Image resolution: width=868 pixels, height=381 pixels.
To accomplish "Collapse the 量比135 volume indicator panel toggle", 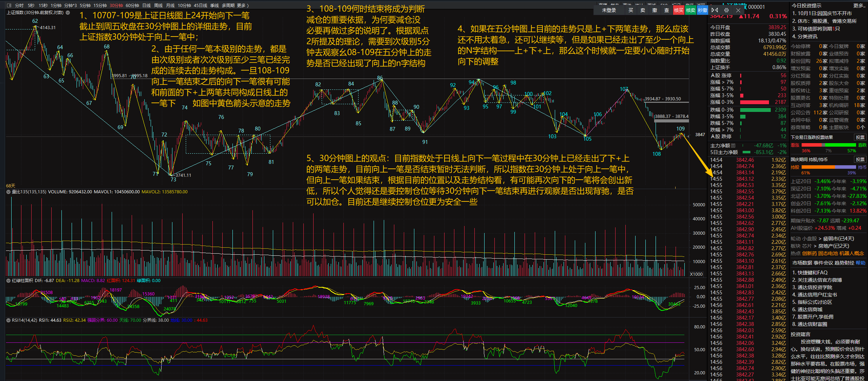I will click(x=8, y=192).
